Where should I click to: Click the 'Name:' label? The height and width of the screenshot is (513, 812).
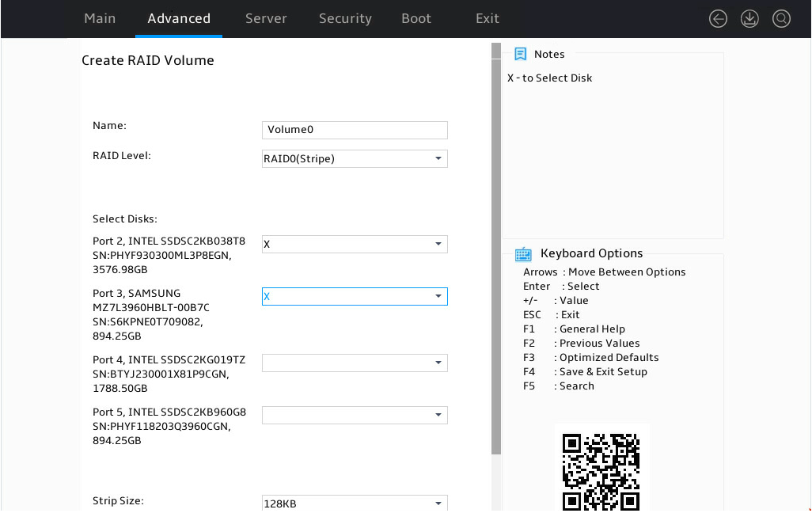coord(109,126)
